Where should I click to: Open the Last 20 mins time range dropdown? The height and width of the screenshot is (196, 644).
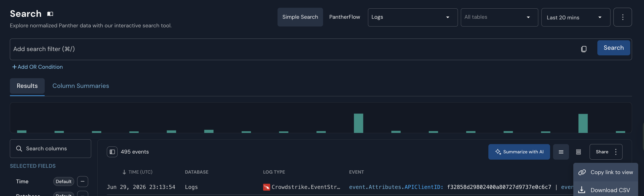[x=576, y=17]
